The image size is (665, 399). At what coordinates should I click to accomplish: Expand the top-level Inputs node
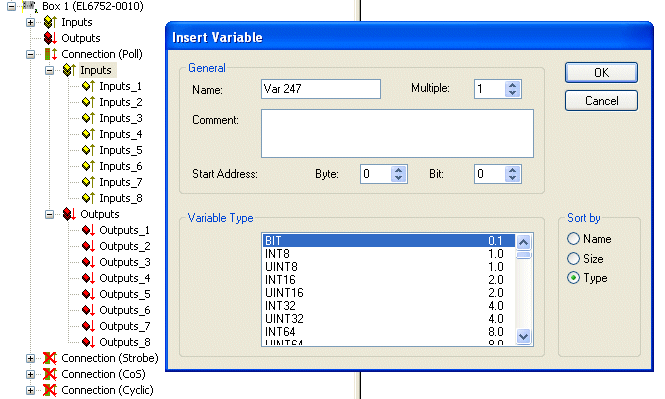click(31, 22)
